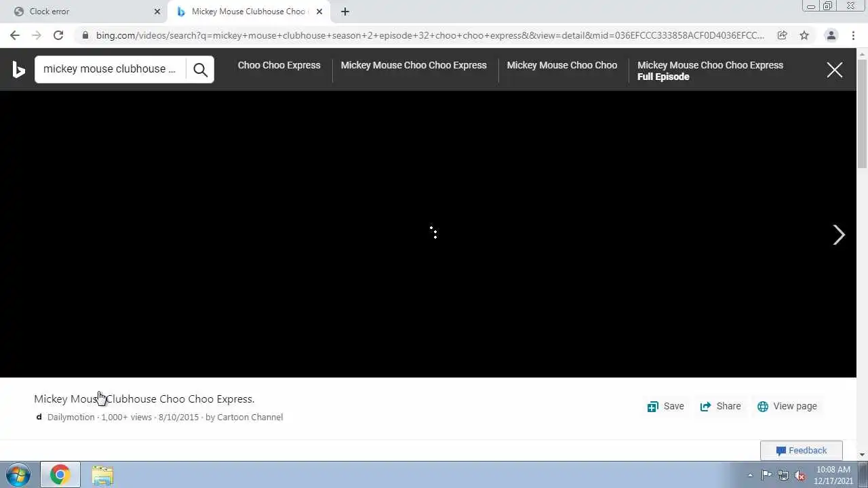This screenshot has width=868, height=488.
Task: Click the Dailymotion source label
Action: 71,417
